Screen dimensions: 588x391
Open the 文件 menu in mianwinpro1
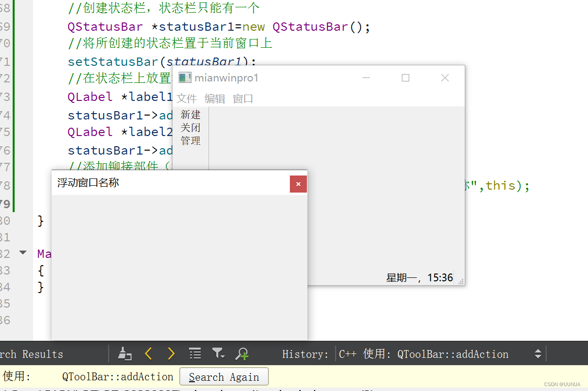[187, 98]
